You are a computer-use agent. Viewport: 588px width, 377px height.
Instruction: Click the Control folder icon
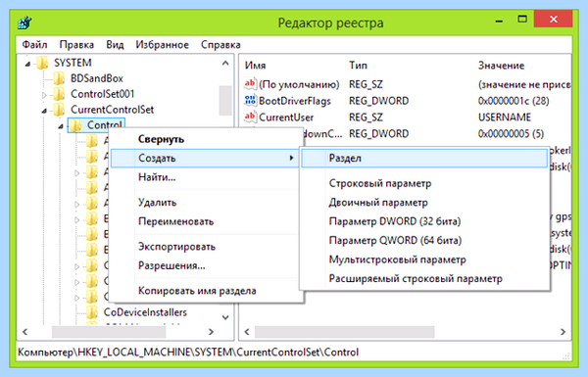click(x=75, y=125)
